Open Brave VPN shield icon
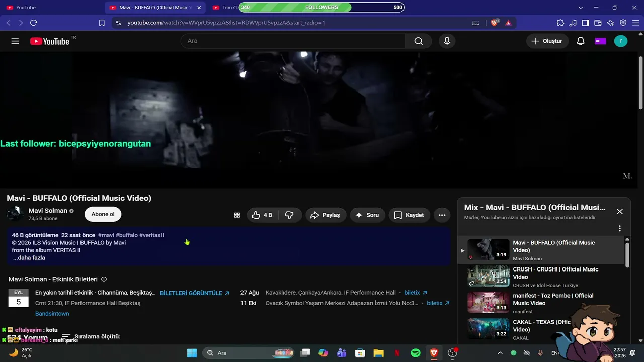644x362 pixels. [623, 23]
